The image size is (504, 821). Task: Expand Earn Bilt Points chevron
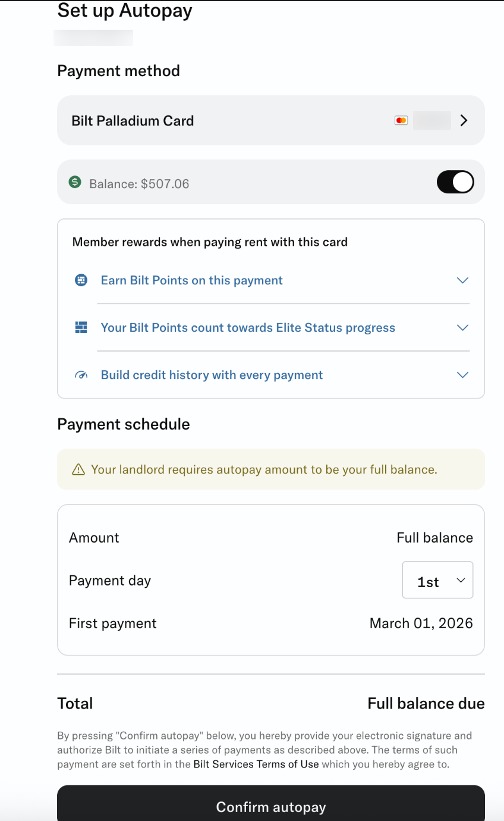462,280
